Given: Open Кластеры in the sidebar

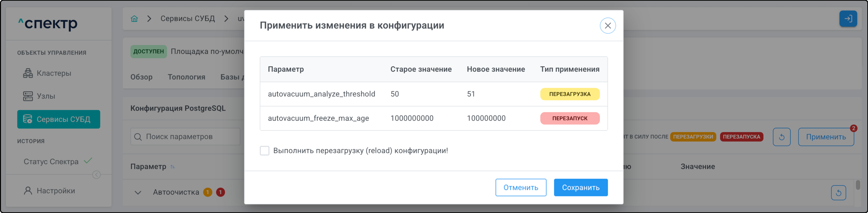Looking at the screenshot, I should [x=54, y=73].
